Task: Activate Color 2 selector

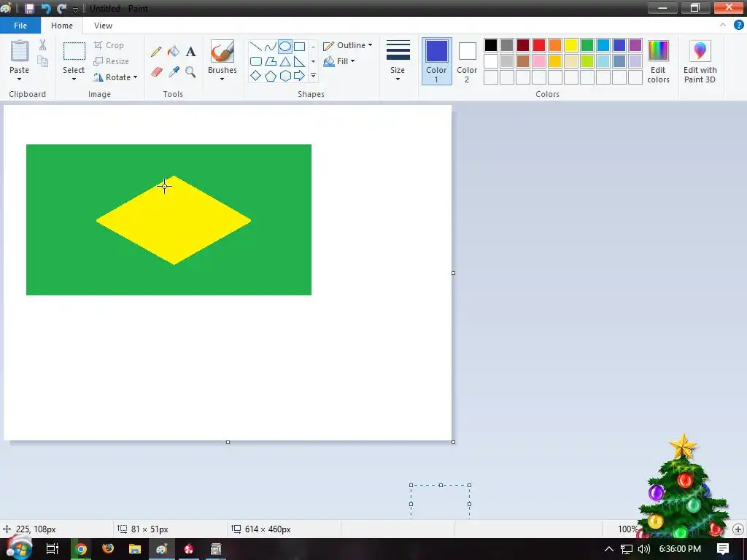Action: pyautogui.click(x=467, y=61)
